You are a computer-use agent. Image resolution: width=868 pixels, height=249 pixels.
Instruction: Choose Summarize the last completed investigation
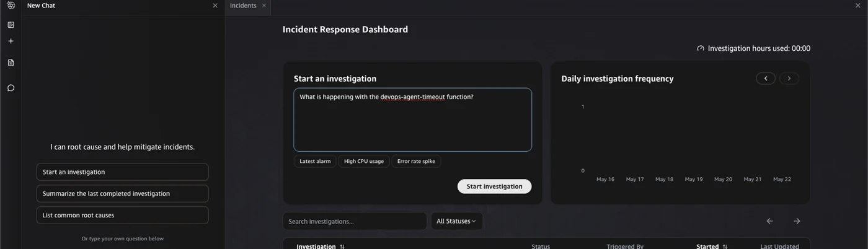123,193
